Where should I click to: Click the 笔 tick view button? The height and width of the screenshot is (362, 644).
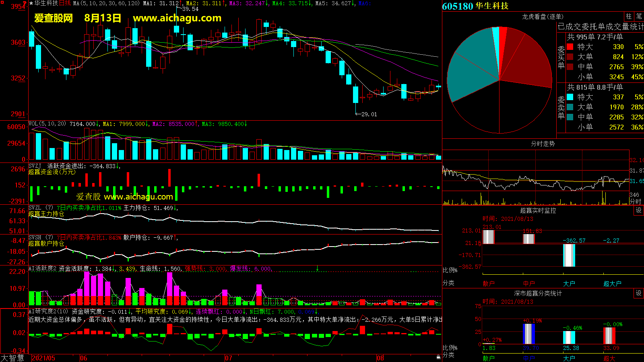click(639, 16)
